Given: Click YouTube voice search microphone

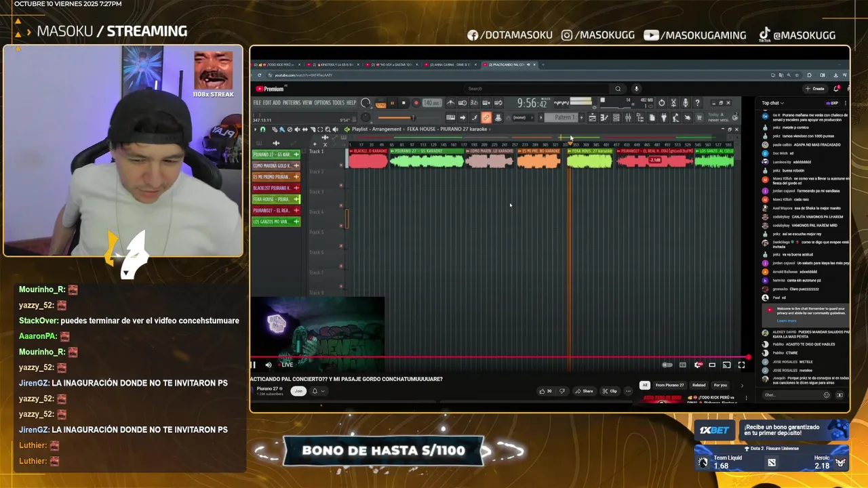Looking at the screenshot, I should point(636,89).
